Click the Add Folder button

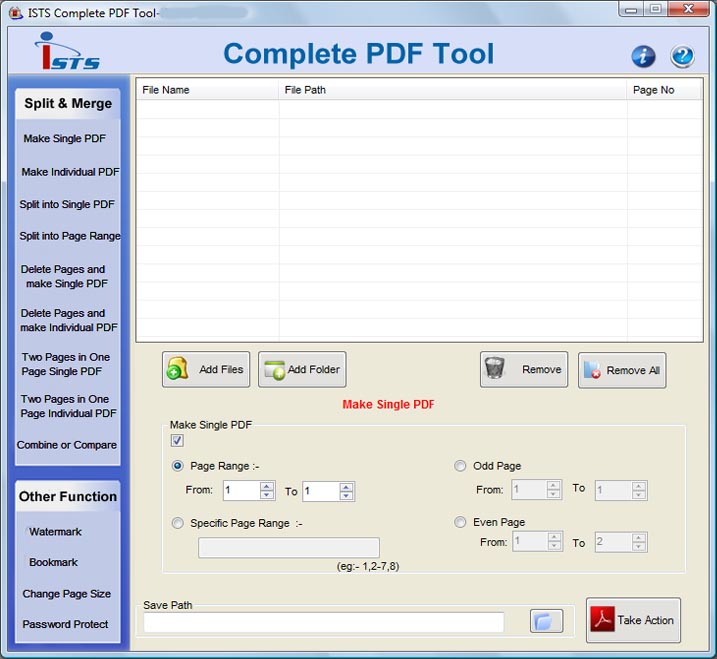(x=301, y=370)
